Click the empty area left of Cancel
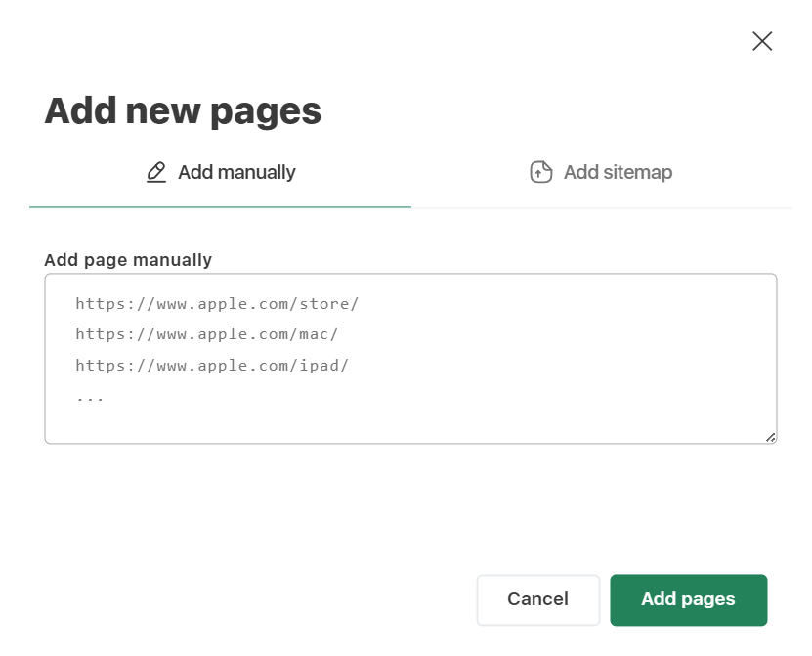 click(254, 599)
